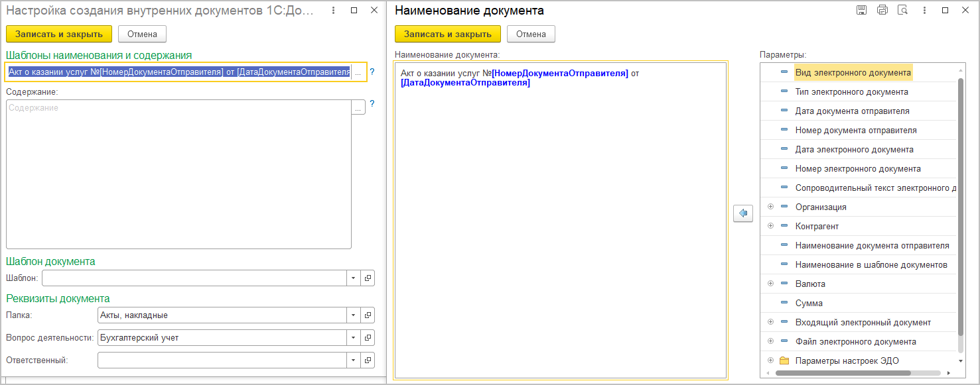Expand the Организация parameter node

click(x=770, y=207)
